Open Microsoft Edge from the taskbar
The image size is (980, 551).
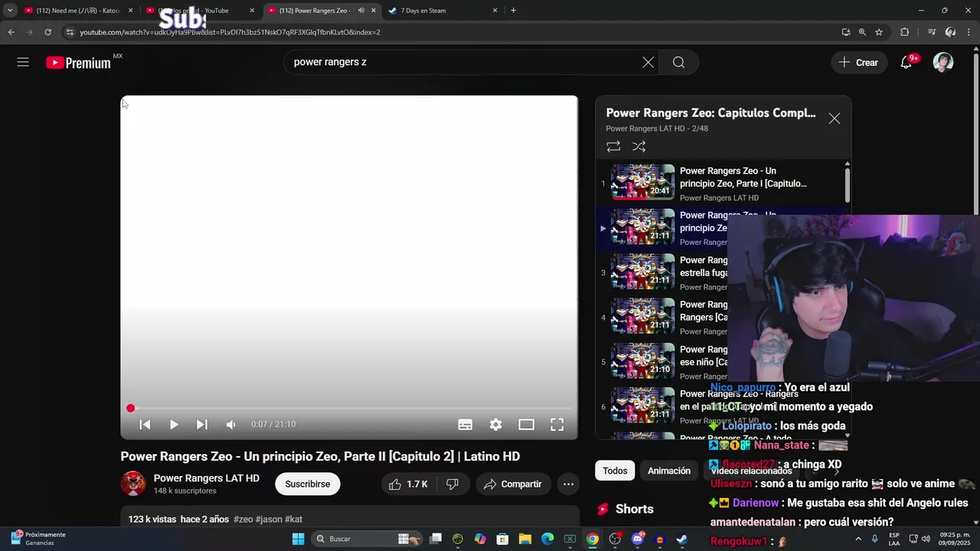(x=547, y=540)
